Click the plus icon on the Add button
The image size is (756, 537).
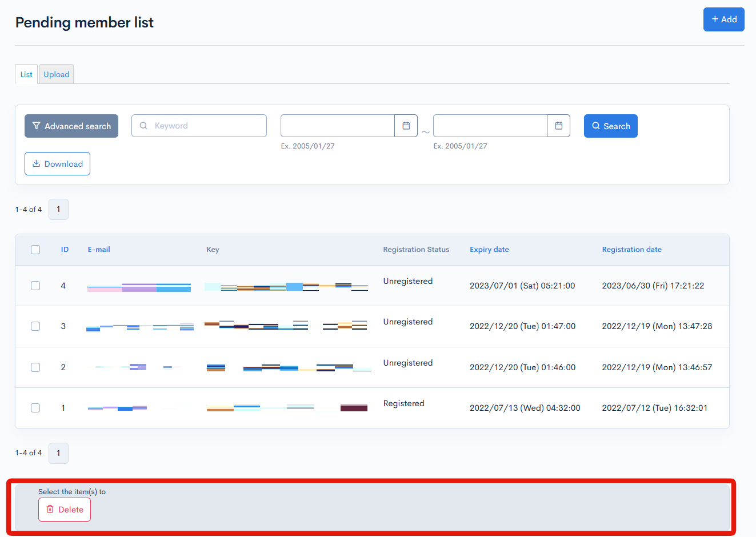tap(715, 19)
